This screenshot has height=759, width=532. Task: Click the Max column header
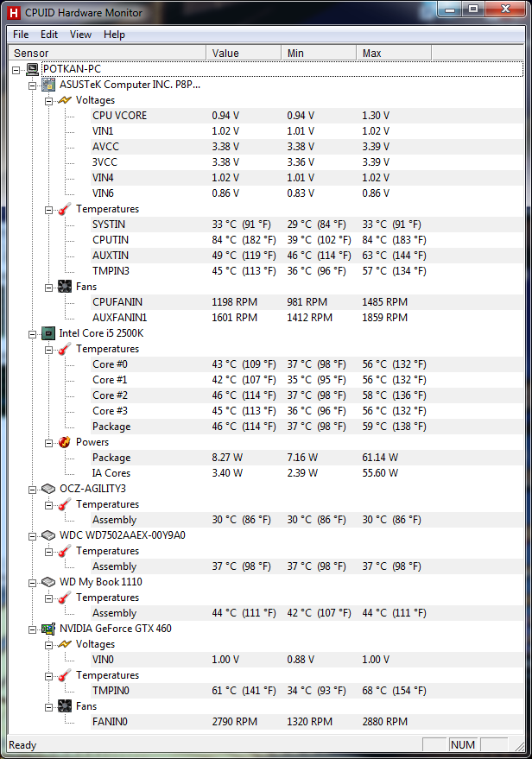point(394,53)
